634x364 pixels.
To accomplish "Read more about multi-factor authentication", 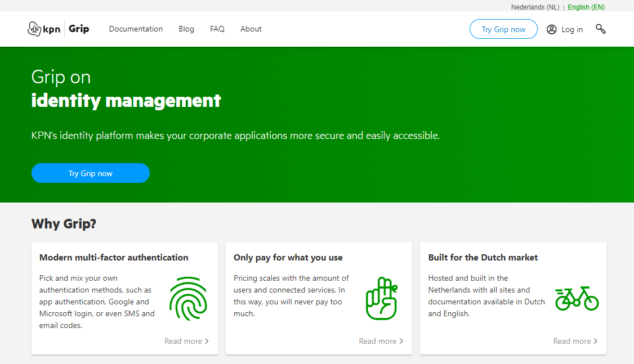I will point(187,341).
